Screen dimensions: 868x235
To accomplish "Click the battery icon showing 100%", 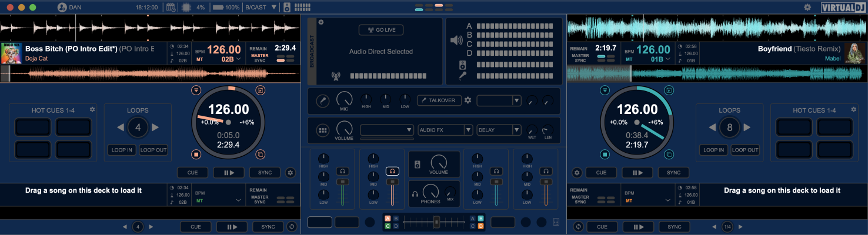I will click(218, 8).
